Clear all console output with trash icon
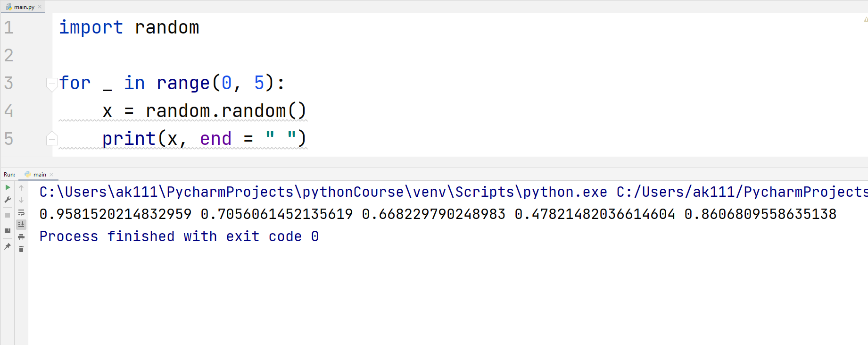Screen dimensions: 868x345 coord(21,248)
